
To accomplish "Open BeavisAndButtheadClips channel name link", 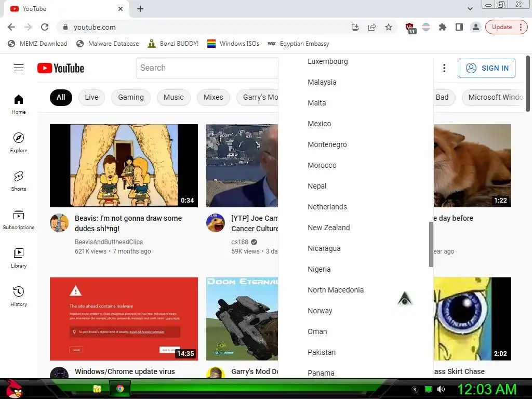I will point(109,242).
